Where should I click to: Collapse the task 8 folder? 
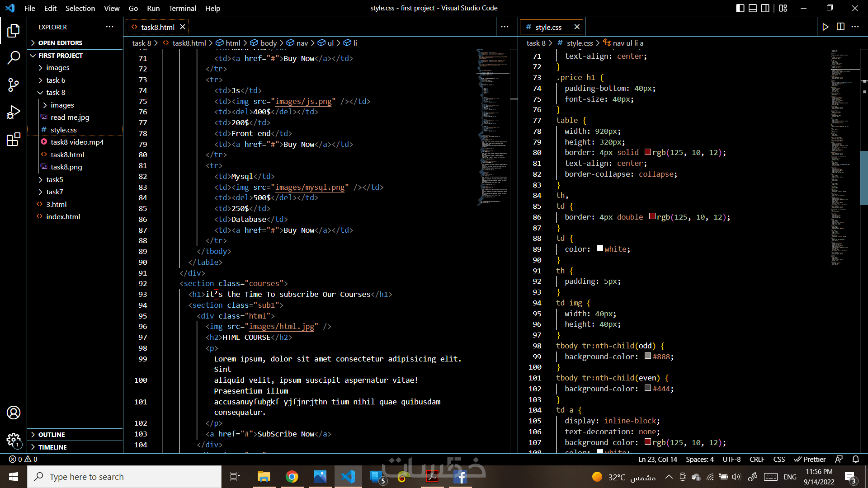point(56,92)
